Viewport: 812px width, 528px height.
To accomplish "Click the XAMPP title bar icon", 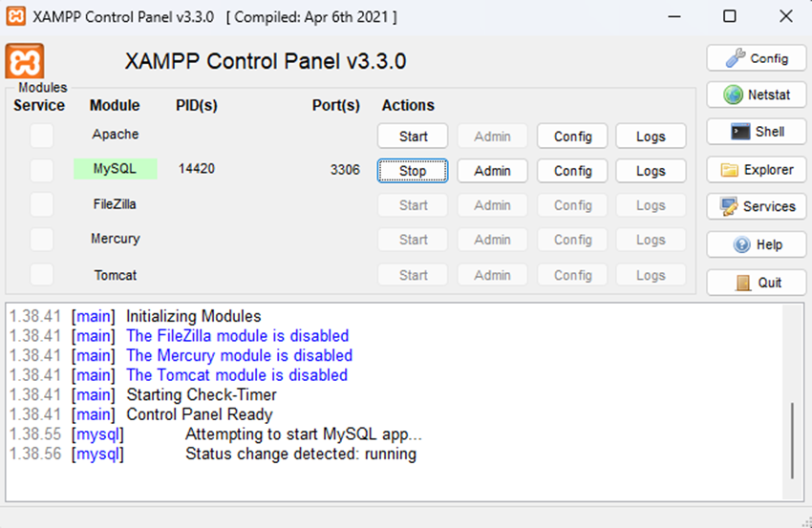I will pyautogui.click(x=16, y=16).
